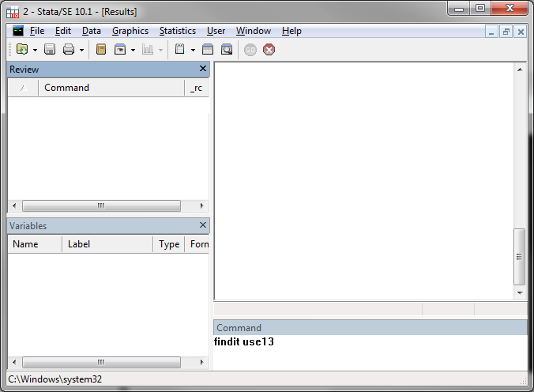This screenshot has width=534, height=392.
Task: Open the Data Editor icon
Action: tap(208, 50)
